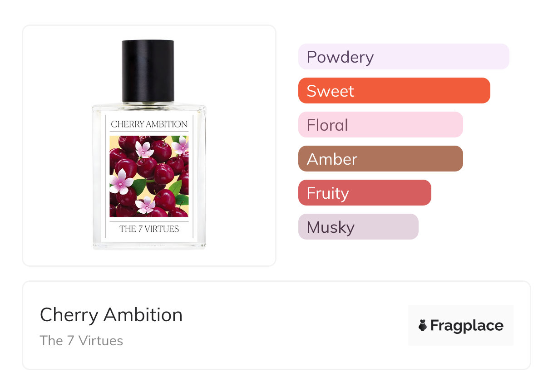Click the word Sweet in the accord list
The width and height of the screenshot is (553, 392).
(x=330, y=91)
